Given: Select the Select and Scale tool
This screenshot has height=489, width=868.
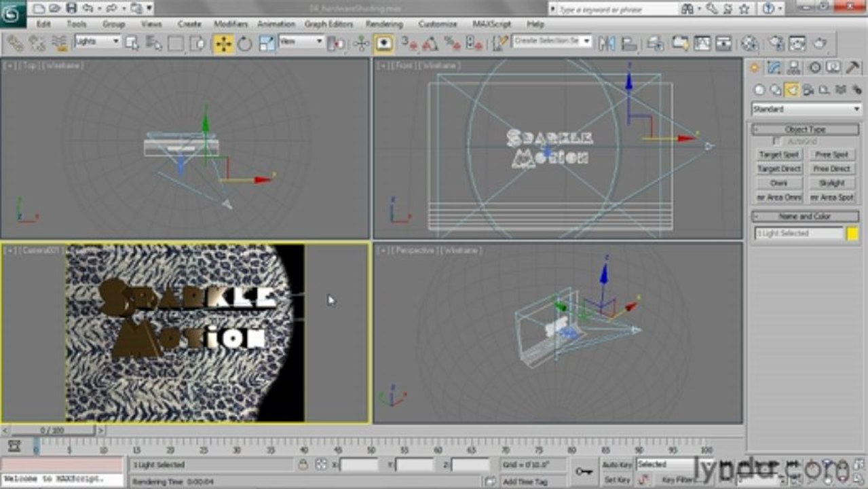Looking at the screenshot, I should click(267, 43).
